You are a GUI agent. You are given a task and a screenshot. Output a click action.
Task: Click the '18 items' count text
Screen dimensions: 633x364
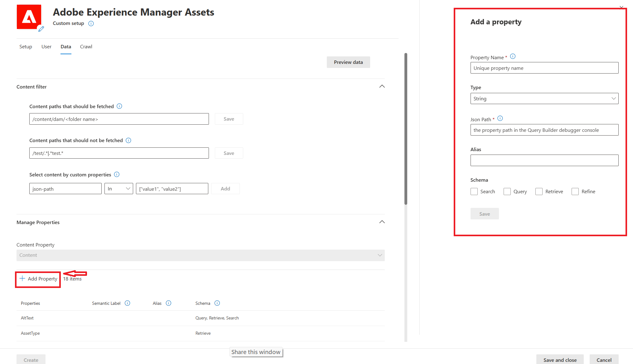pyautogui.click(x=72, y=279)
